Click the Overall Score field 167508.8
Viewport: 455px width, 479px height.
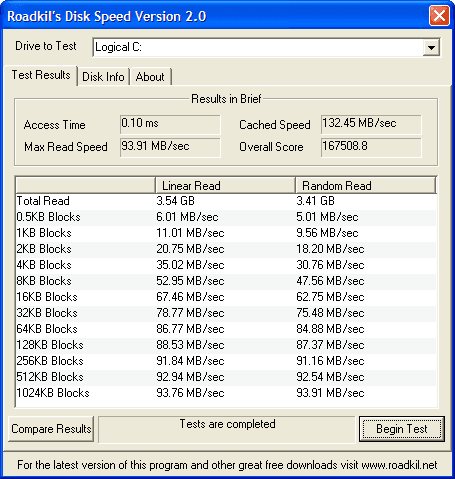coord(371,147)
